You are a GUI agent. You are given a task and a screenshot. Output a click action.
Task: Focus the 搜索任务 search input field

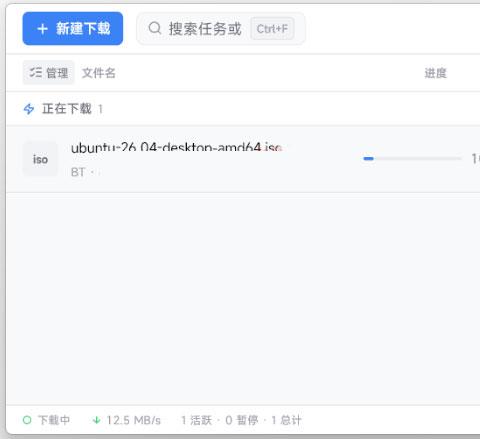(221, 29)
